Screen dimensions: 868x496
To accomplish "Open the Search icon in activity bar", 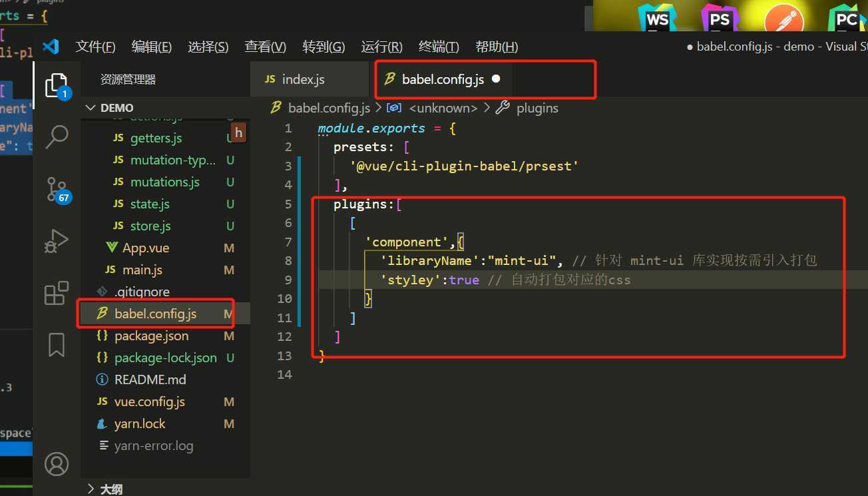I will point(57,137).
